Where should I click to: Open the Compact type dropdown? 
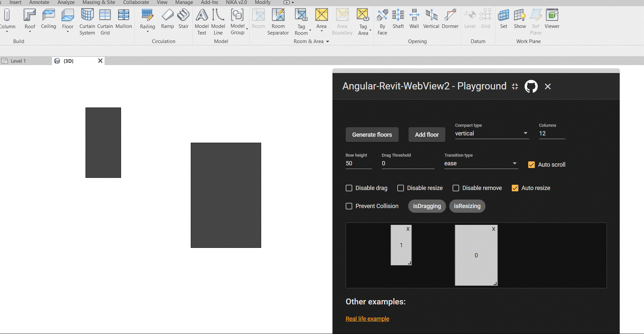(525, 133)
